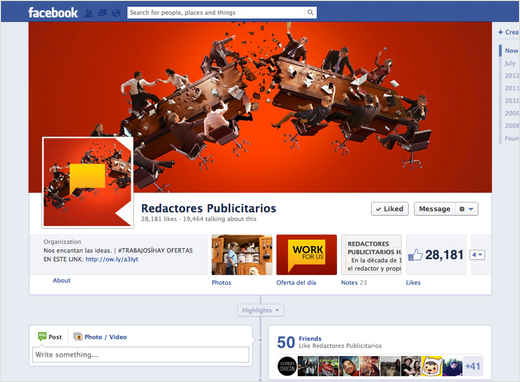
Task: Open the Notes preview thumbnail
Action: coord(371,255)
